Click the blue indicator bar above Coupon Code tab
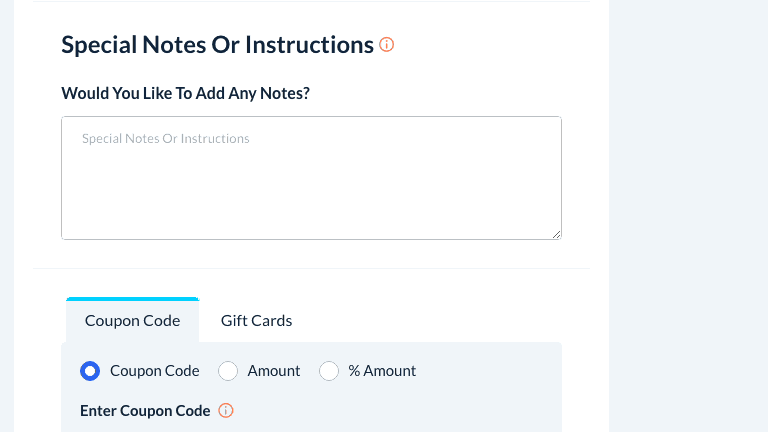The height and width of the screenshot is (432, 768). 132,299
